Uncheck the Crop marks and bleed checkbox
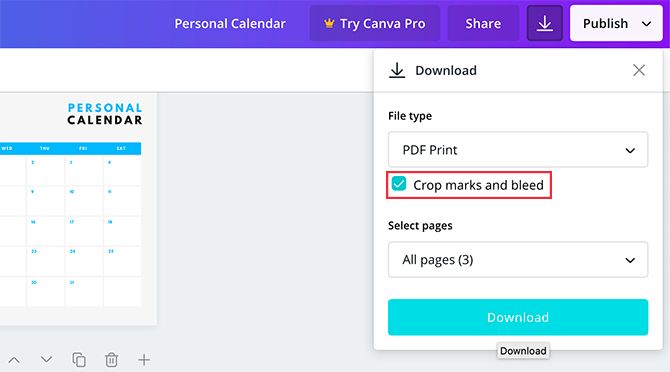The image size is (670, 372). click(x=399, y=184)
